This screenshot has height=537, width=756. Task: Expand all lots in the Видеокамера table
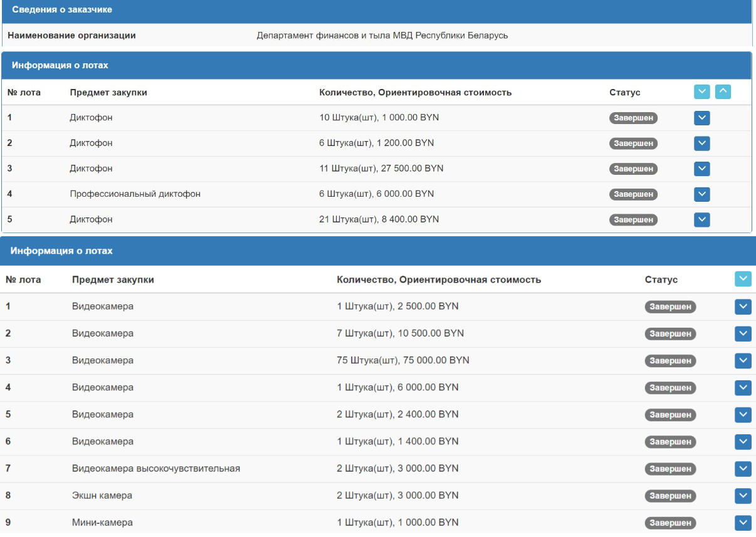click(x=743, y=279)
